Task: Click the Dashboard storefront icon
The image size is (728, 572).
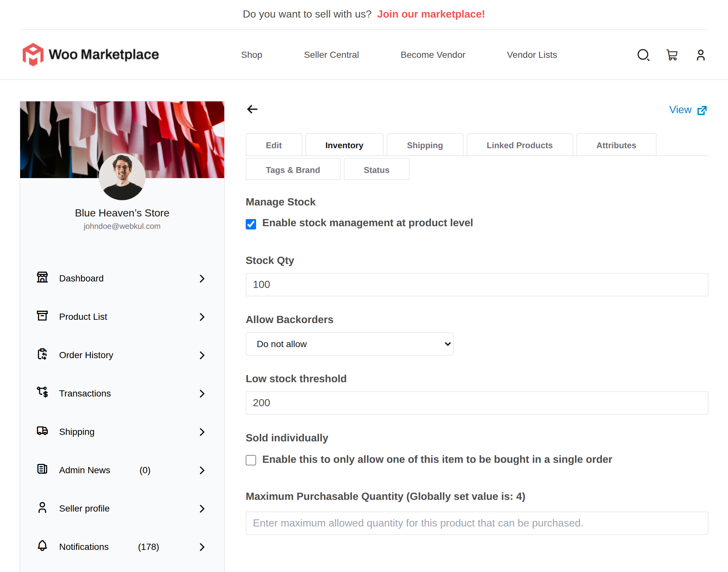Action: (x=42, y=278)
